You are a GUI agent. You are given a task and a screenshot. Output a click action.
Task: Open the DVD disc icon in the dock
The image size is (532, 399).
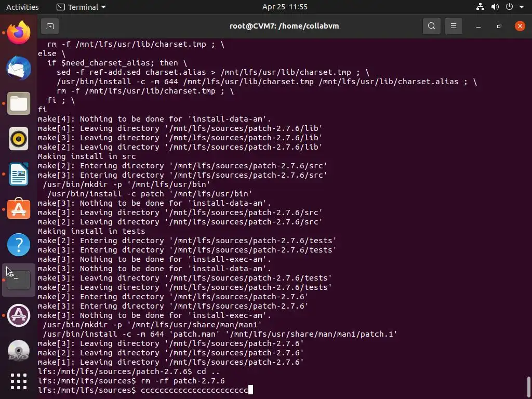pos(19,351)
